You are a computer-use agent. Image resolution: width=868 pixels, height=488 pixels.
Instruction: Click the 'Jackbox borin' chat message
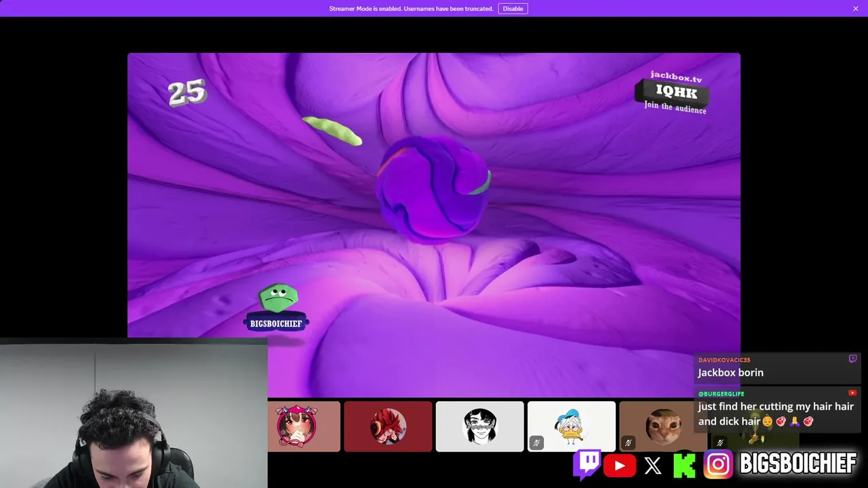[731, 373]
